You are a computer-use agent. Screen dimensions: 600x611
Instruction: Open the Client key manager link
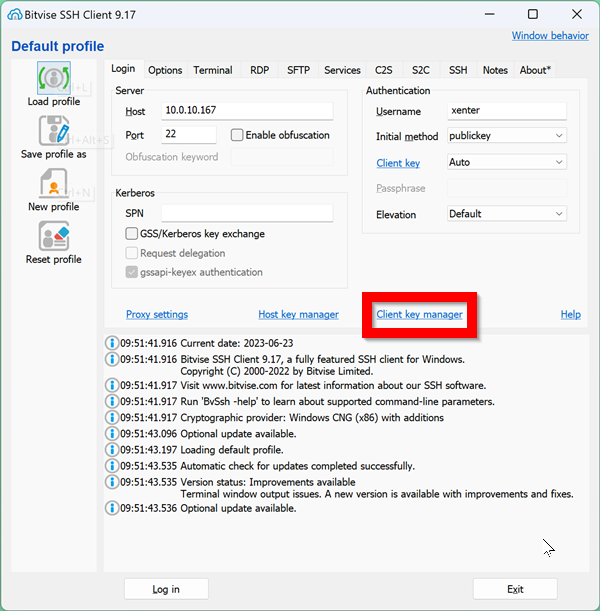click(419, 314)
